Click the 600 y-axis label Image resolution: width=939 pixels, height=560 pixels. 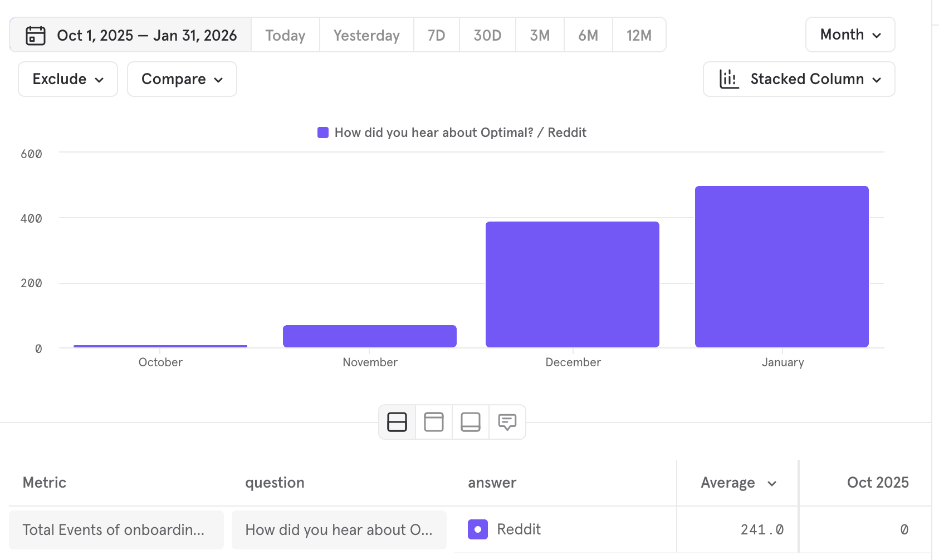(31, 154)
